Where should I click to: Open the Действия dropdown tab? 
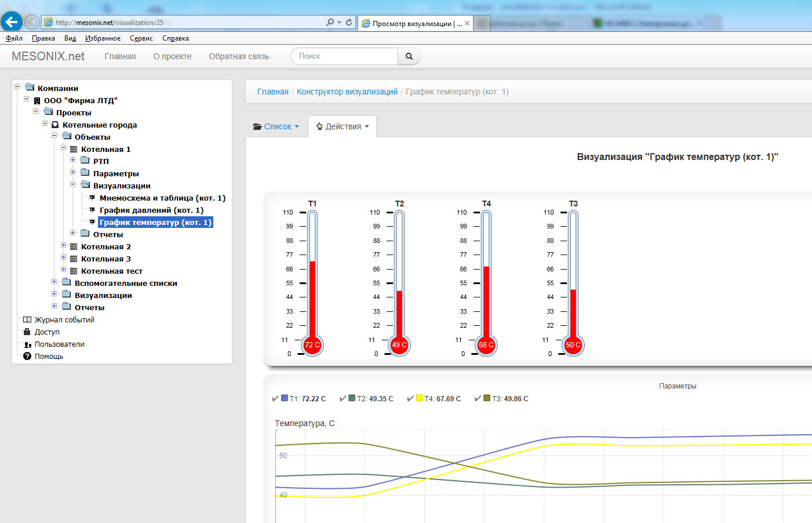pos(343,126)
